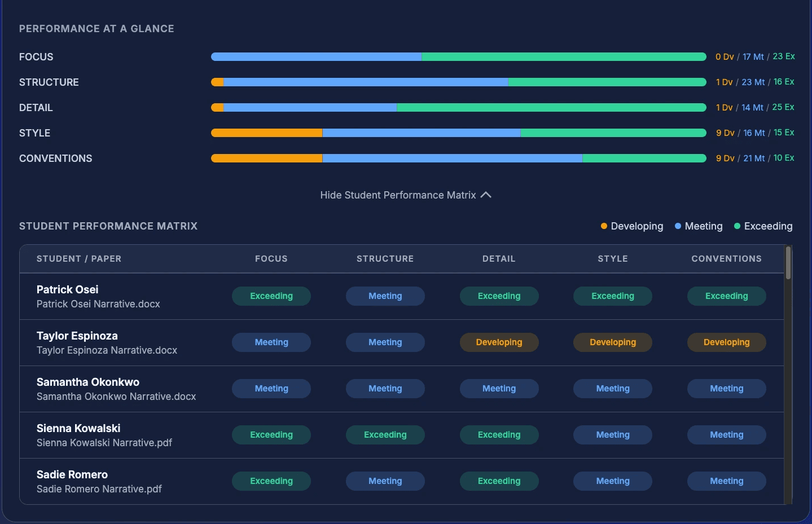Screen dimensions: 812x524
Task: Click Taylor Espinoza's Developing Detail badge
Action: click(x=499, y=342)
